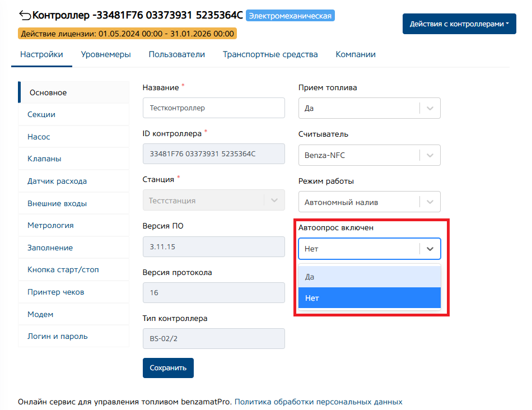This screenshot has height=410, width=532.
Task: Choose Да in the Автоопрос list
Action: pyautogui.click(x=370, y=277)
